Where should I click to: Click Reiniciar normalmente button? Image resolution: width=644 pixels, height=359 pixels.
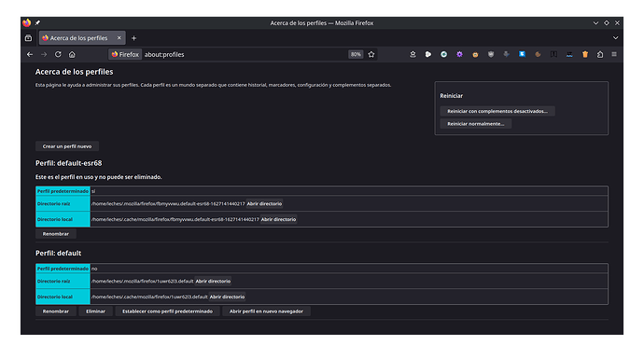pos(476,124)
